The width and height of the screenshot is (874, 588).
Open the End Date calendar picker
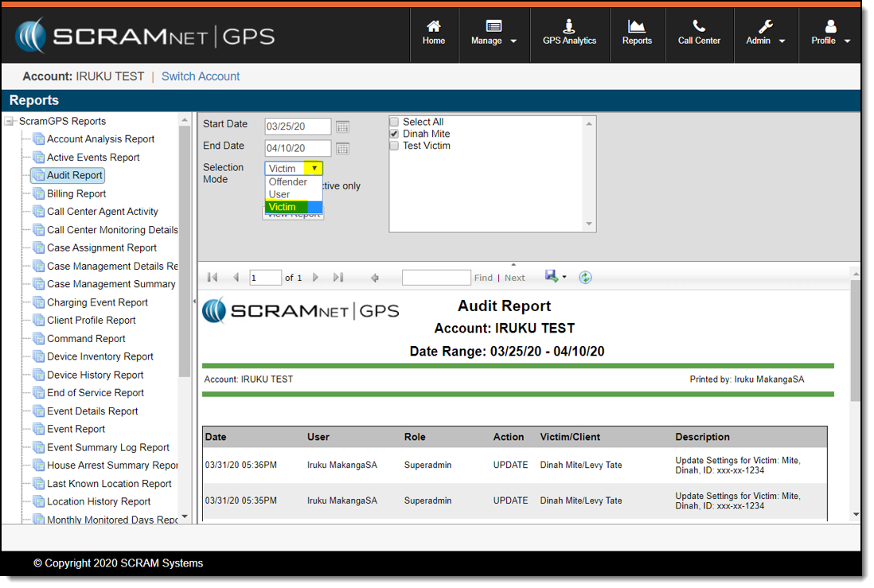point(342,149)
